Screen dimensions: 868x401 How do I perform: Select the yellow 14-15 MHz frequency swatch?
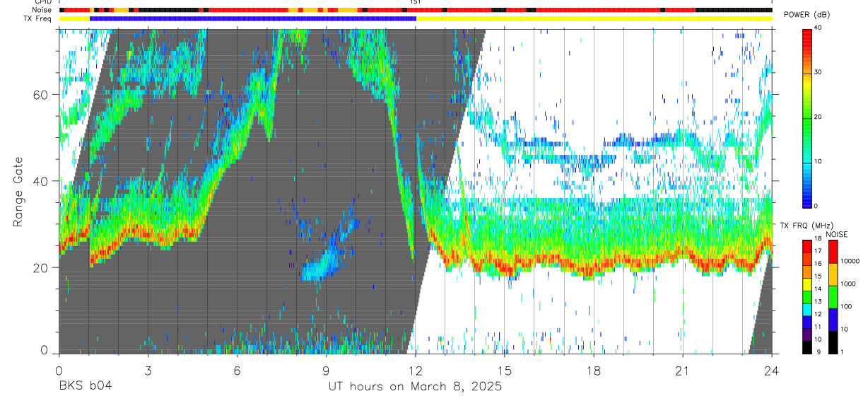coord(807,284)
